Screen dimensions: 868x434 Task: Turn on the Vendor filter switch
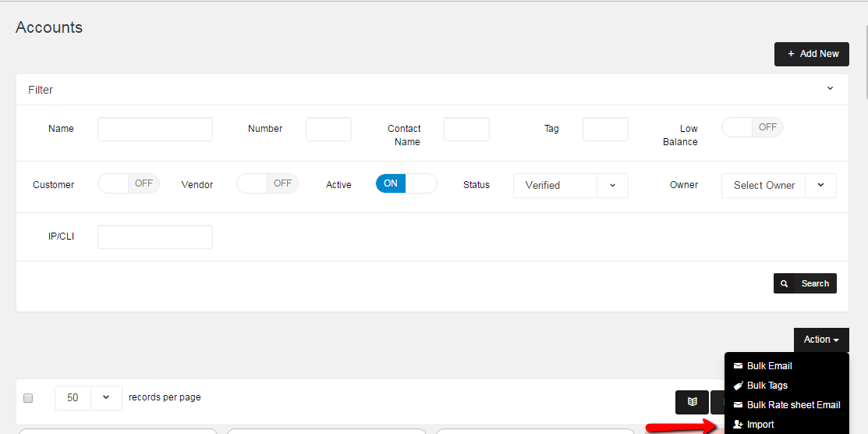click(x=267, y=183)
